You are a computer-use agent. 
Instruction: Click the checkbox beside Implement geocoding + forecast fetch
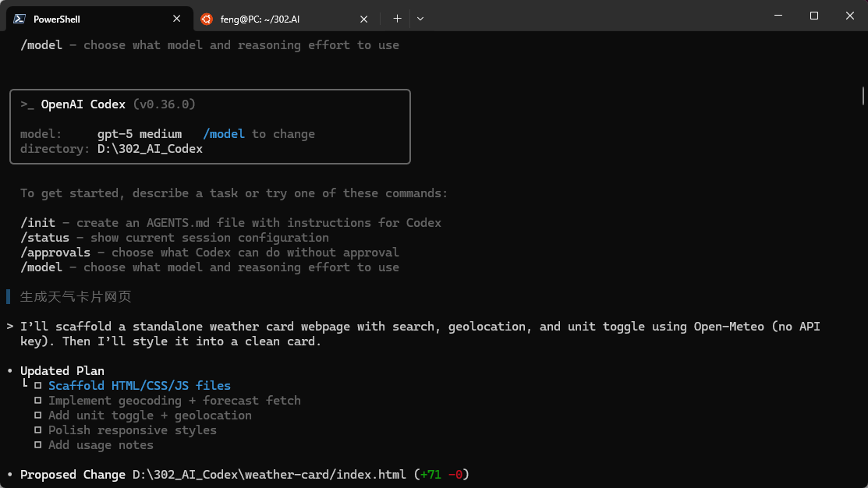[x=37, y=401]
